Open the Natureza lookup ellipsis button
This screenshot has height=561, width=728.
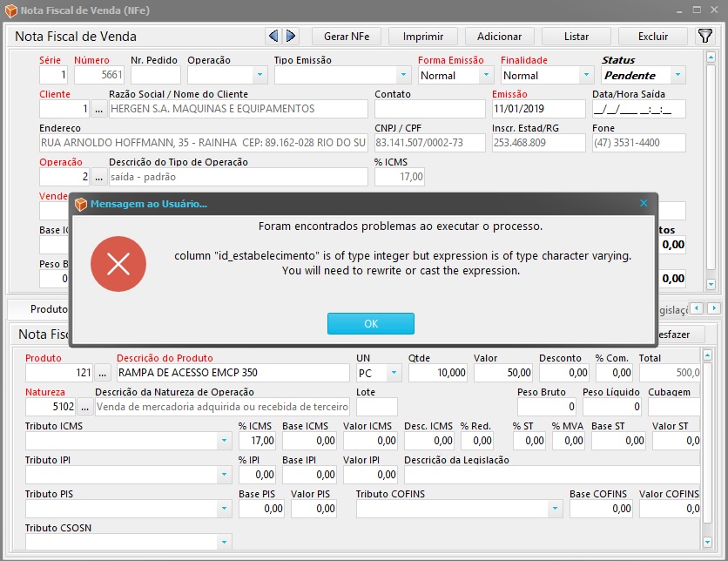[85, 407]
